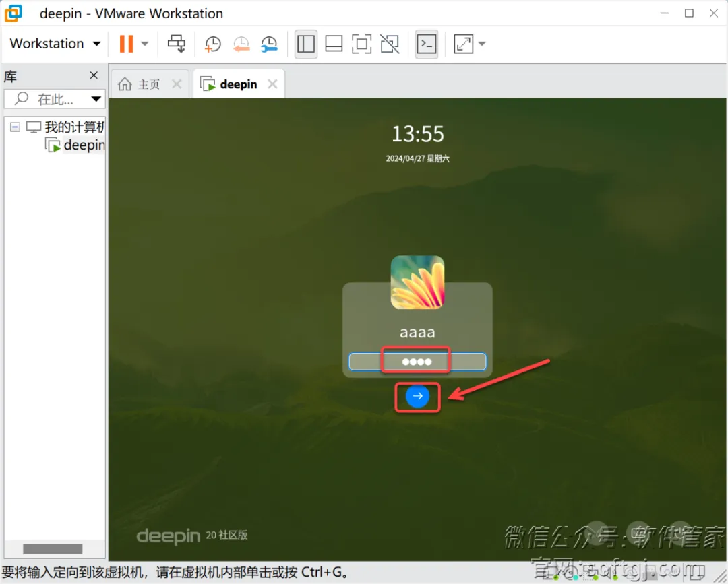728x584 pixels.
Task: Click the username aaaa
Action: [417, 332]
